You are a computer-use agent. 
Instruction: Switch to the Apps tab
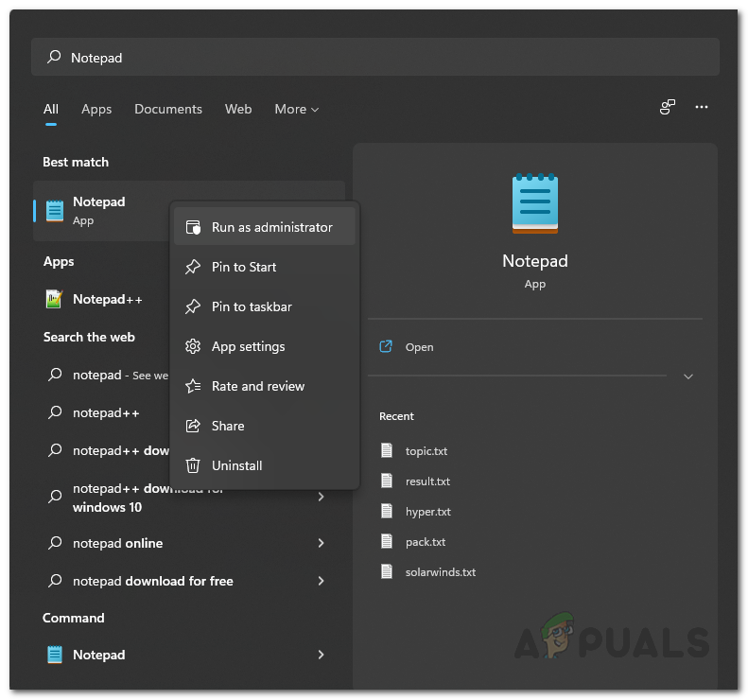(x=96, y=110)
